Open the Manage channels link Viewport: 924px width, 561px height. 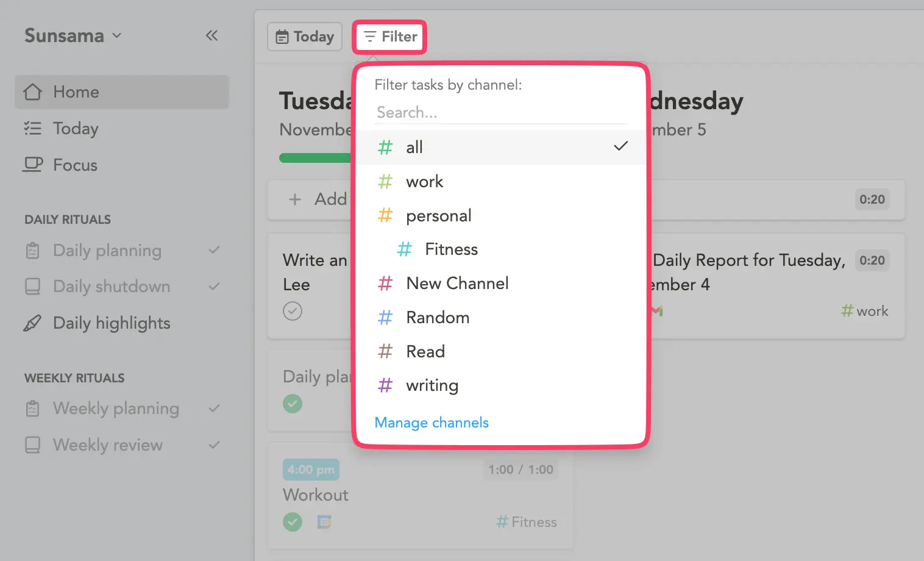pos(432,423)
